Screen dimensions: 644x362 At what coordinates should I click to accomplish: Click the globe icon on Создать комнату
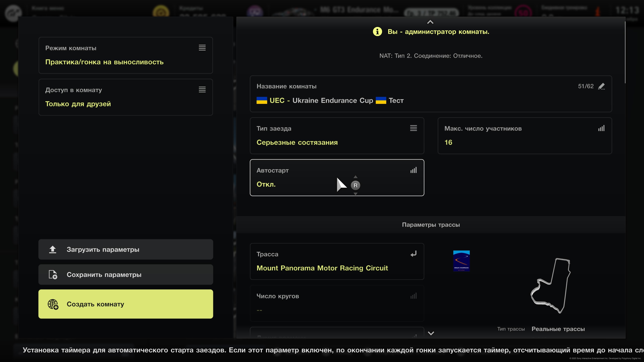click(x=53, y=304)
